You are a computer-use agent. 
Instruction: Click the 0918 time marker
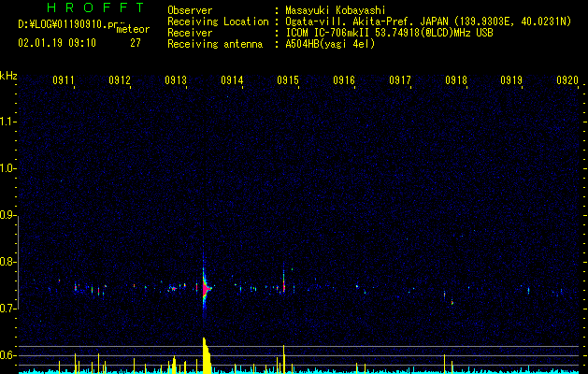(x=456, y=80)
